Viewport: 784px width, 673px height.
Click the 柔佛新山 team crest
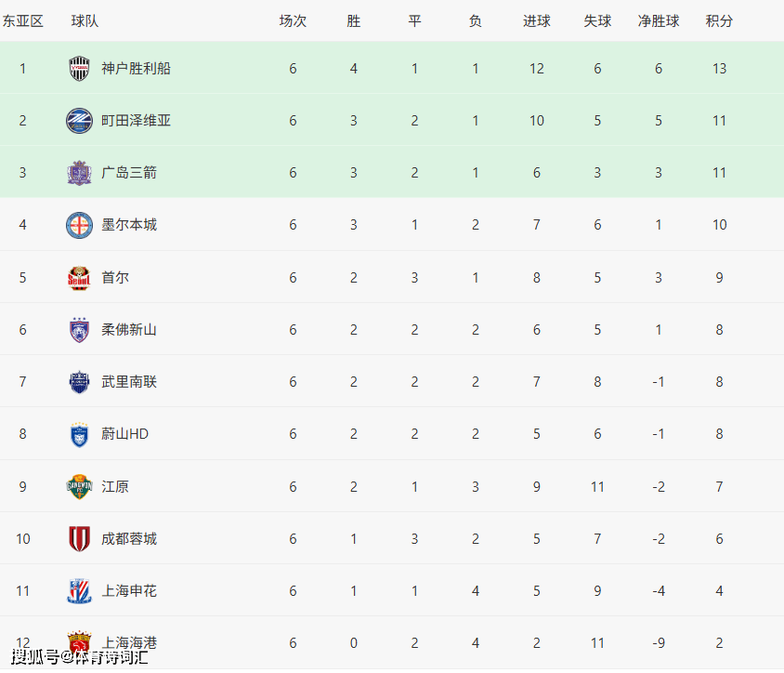click(x=80, y=330)
